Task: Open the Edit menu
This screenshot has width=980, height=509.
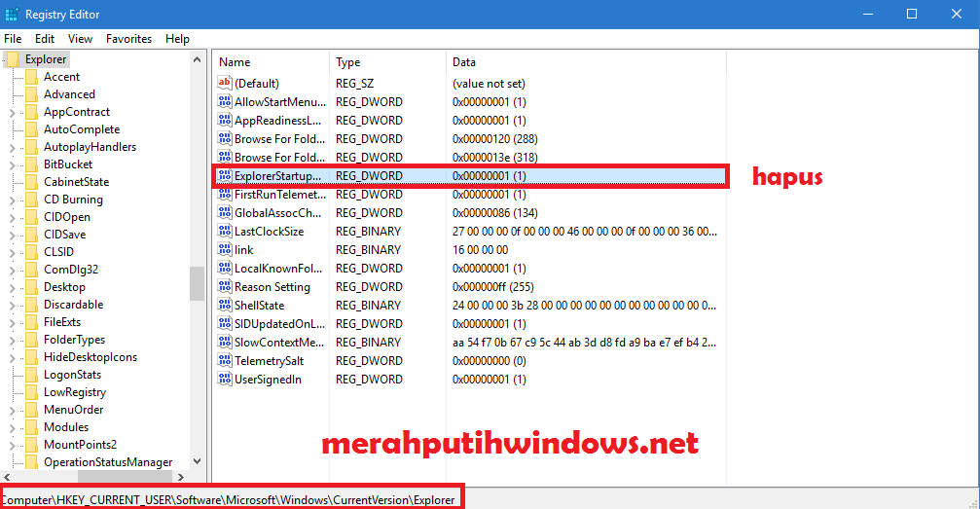Action: 45,39
